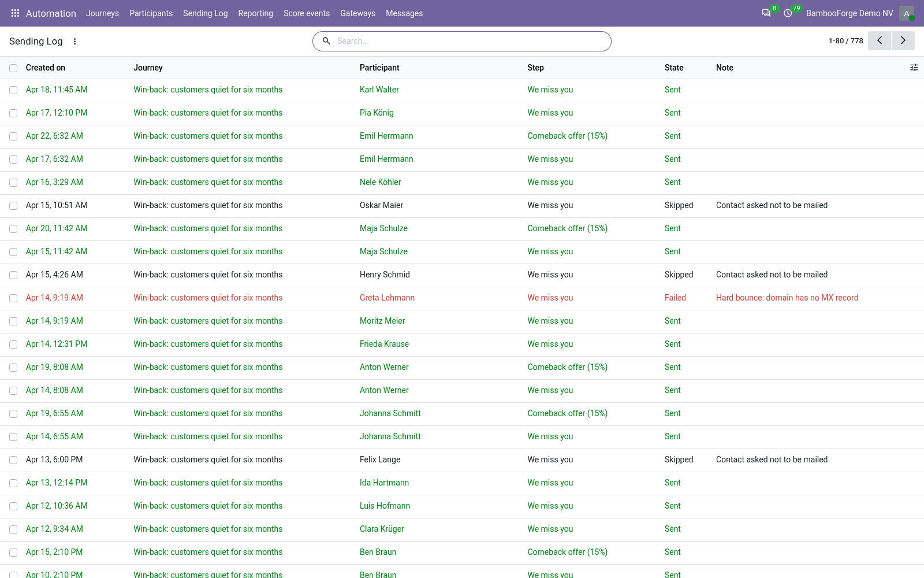Open the Reporting menu

point(255,13)
